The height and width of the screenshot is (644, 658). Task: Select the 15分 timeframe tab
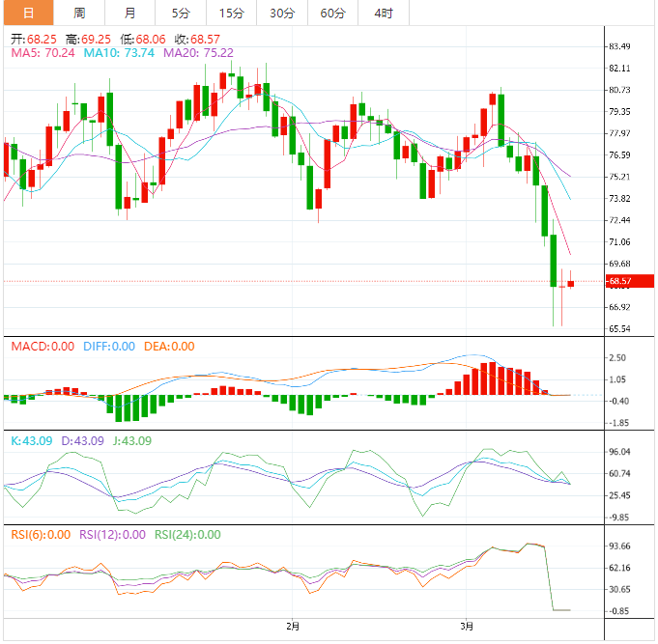[x=231, y=13]
